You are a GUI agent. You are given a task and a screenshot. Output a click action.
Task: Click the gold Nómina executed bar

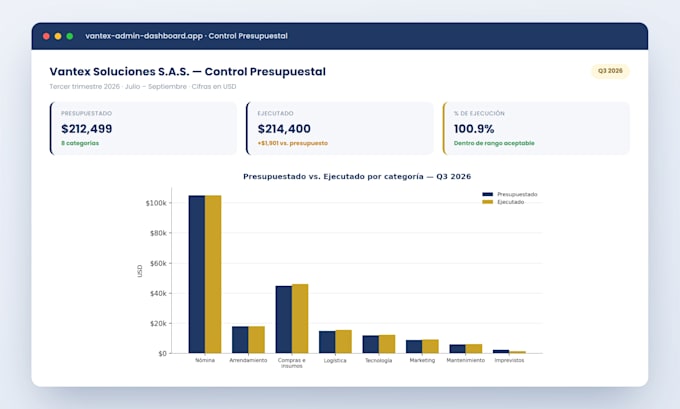tap(213, 274)
